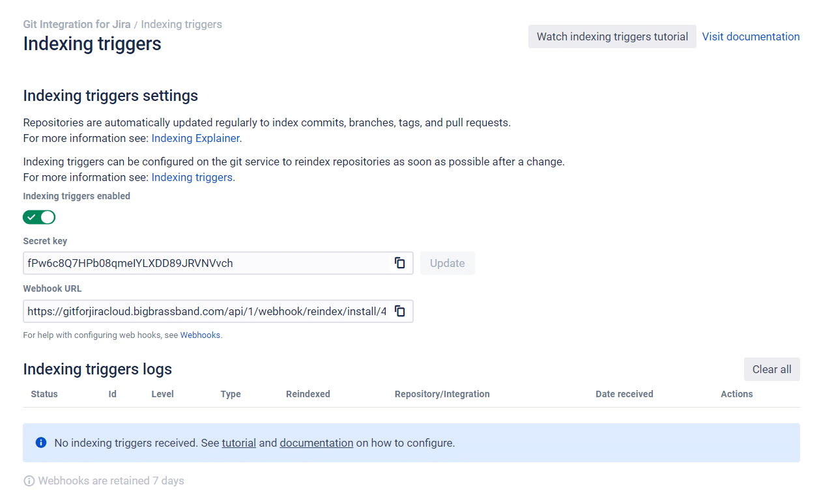The width and height of the screenshot is (817, 504).
Task: Open the Indexing Explainer link
Action: (x=195, y=138)
